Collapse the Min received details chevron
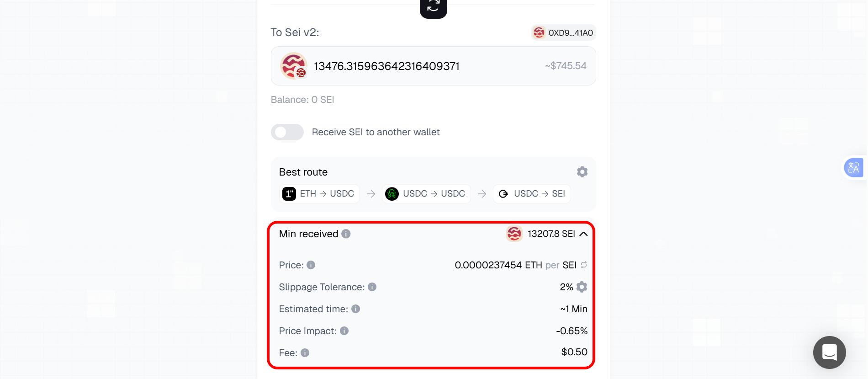This screenshot has height=379, width=868. point(583,234)
